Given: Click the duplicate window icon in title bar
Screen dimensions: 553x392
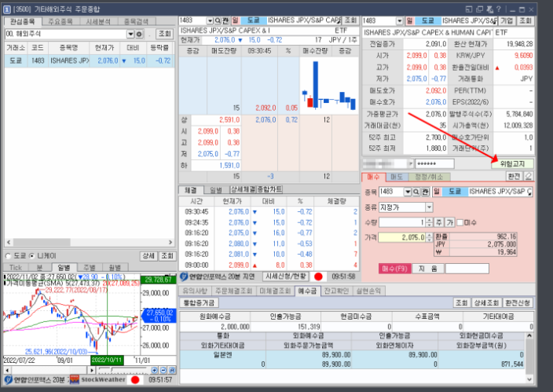Looking at the screenshot, I should (480, 9).
